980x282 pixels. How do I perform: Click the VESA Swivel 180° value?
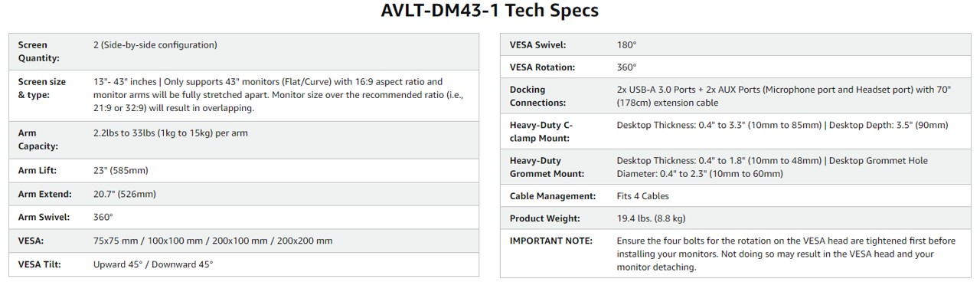pyautogui.click(x=626, y=44)
